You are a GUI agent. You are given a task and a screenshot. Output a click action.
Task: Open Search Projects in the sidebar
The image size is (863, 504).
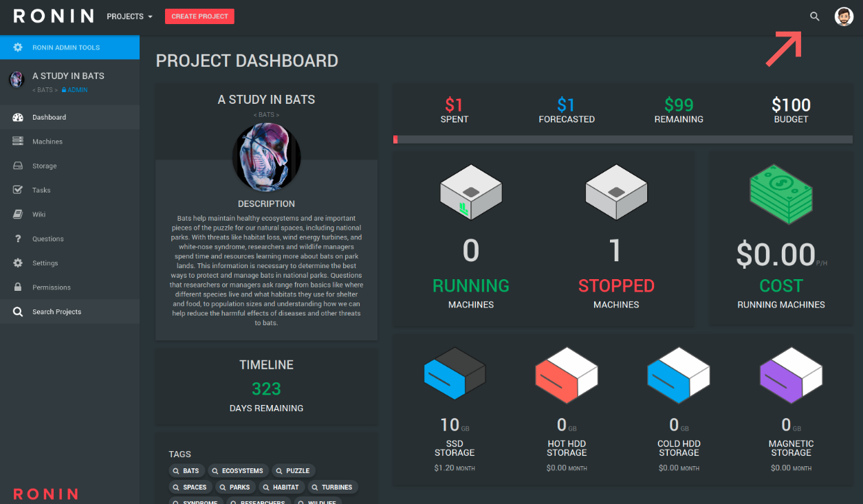(x=69, y=311)
